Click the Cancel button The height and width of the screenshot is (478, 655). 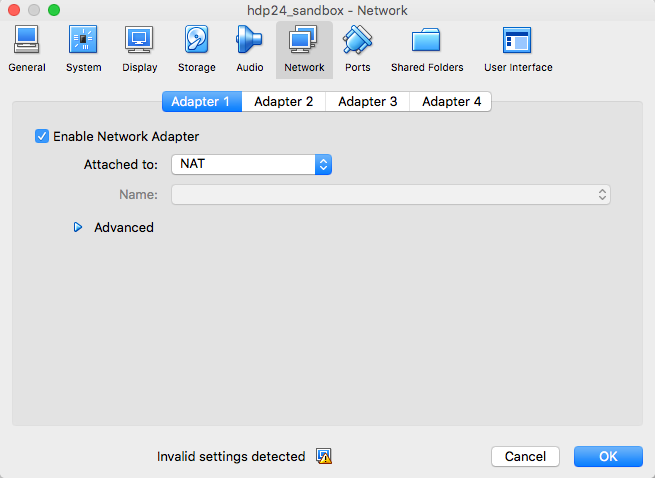pyautogui.click(x=525, y=456)
